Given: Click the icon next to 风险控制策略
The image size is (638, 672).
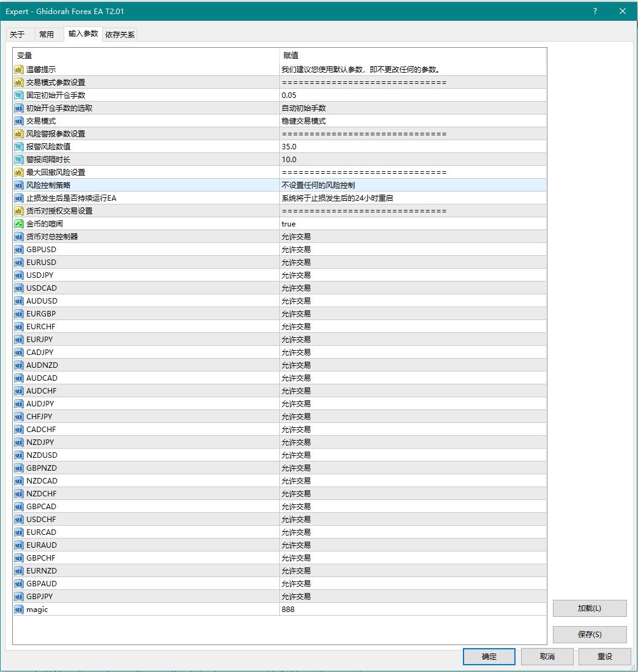Looking at the screenshot, I should click(x=18, y=185).
